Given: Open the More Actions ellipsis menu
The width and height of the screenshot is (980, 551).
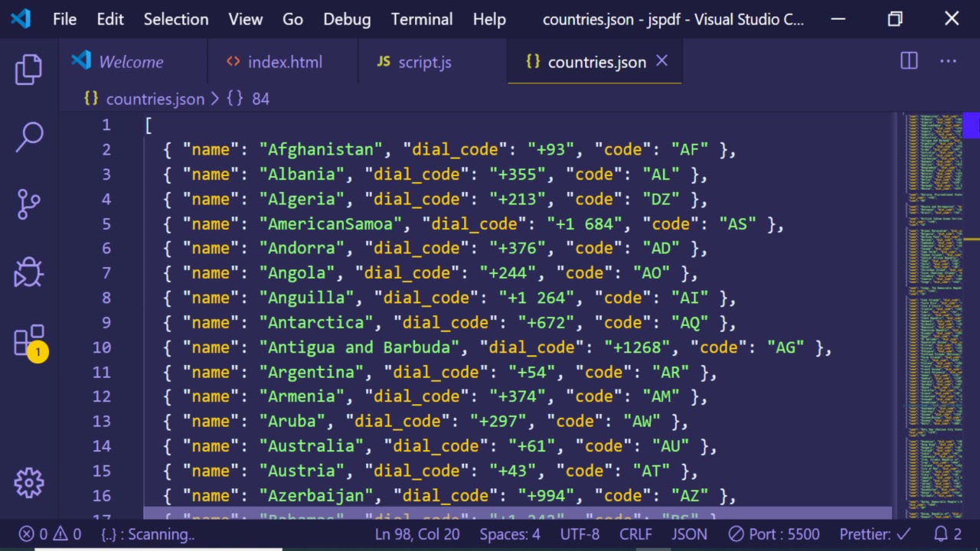Looking at the screenshot, I should coord(948,61).
